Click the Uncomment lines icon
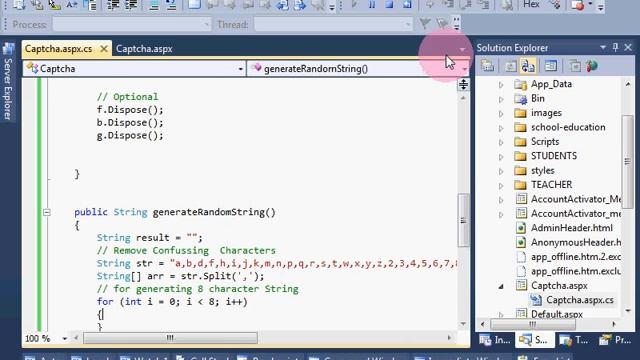The image size is (640, 360). pyautogui.click(x=171, y=5)
